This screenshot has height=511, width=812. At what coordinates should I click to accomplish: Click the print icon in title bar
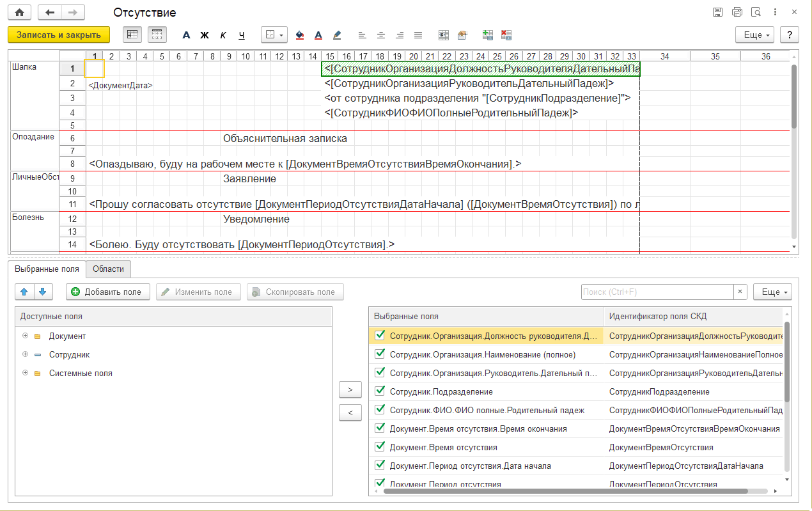pos(737,13)
